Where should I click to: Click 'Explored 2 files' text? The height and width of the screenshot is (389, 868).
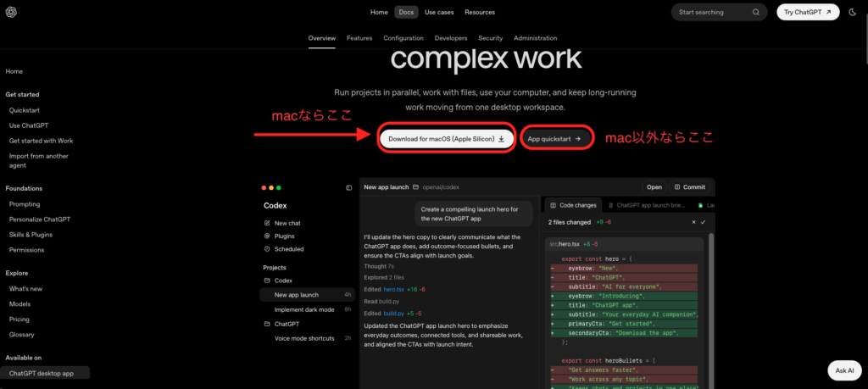pos(384,277)
